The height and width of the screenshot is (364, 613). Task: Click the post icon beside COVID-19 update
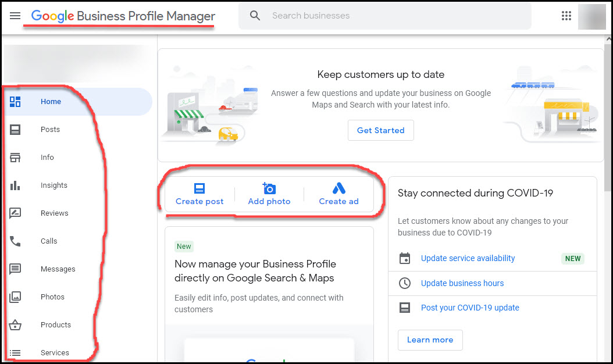coord(405,308)
